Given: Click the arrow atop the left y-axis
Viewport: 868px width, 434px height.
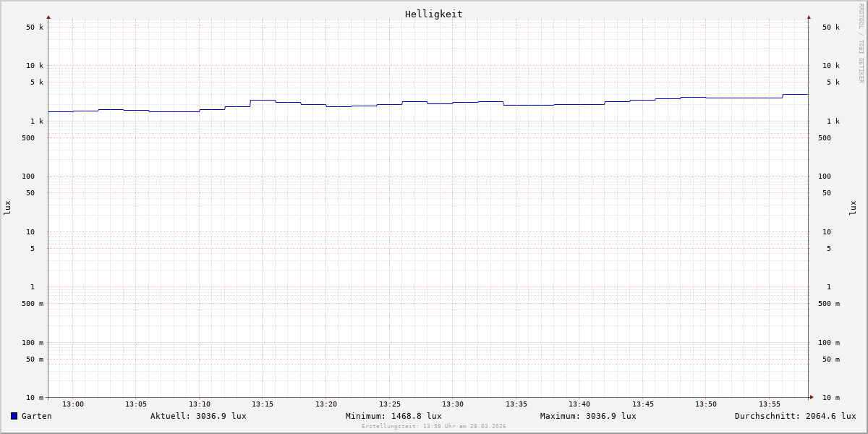Looking at the screenshot, I should pyautogui.click(x=48, y=17).
